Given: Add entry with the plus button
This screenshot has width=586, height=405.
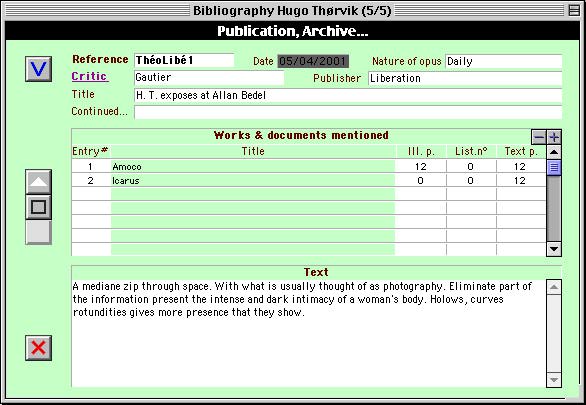Looking at the screenshot, I should pos(554,137).
